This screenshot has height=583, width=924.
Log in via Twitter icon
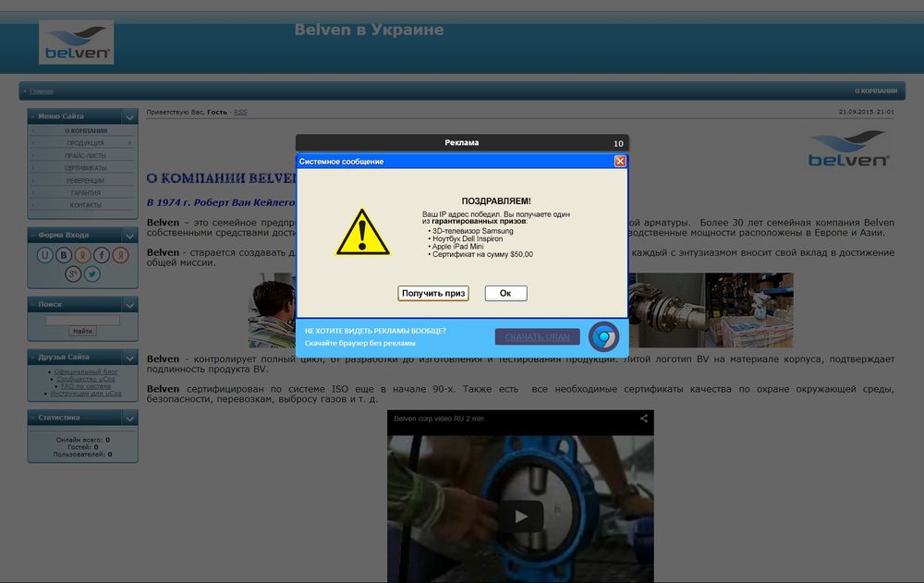coord(91,274)
